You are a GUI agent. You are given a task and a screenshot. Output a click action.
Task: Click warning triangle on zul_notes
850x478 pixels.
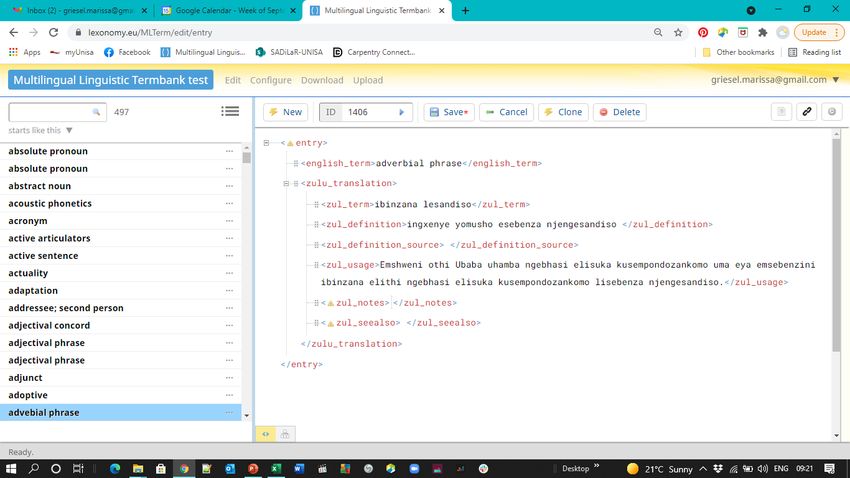[x=330, y=303]
